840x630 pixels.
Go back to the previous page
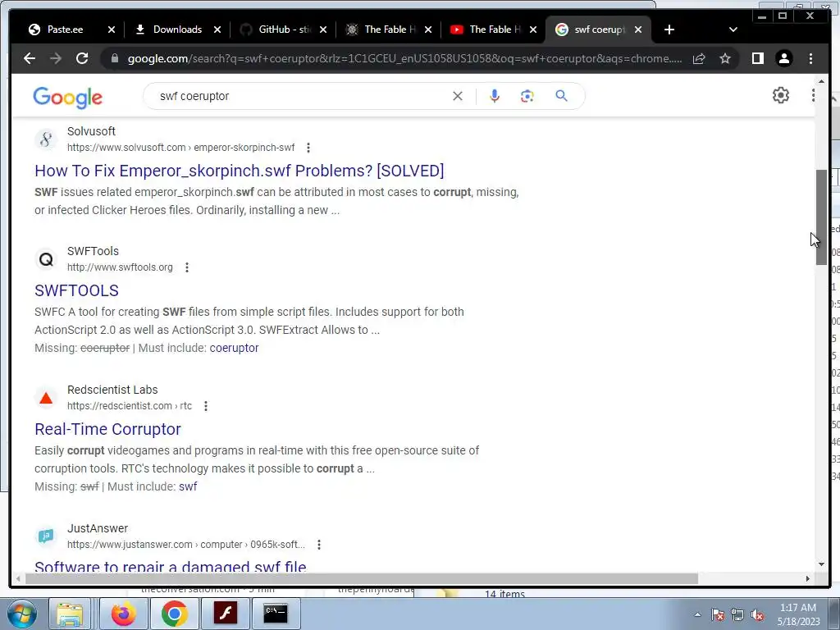coord(30,58)
